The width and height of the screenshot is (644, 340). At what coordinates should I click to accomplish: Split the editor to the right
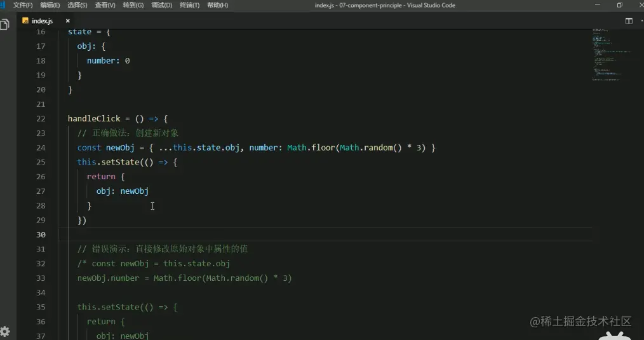[629, 21]
